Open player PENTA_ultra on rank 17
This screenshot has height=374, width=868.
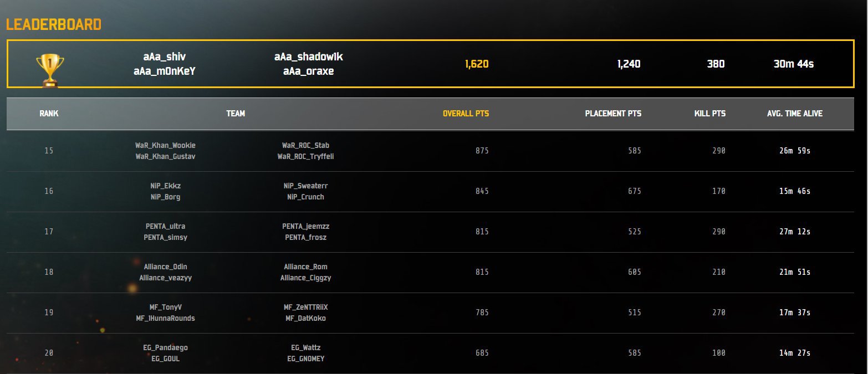(165, 226)
